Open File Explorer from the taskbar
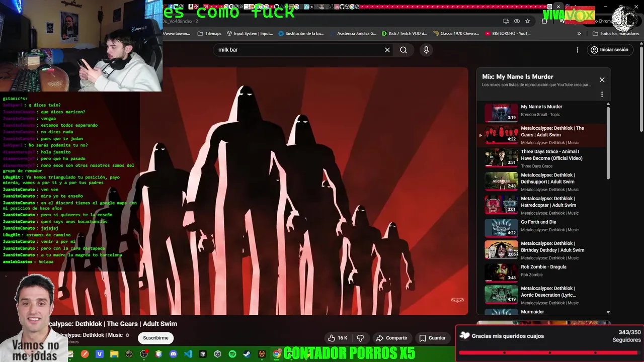The image size is (644, 362). pyautogui.click(x=114, y=354)
